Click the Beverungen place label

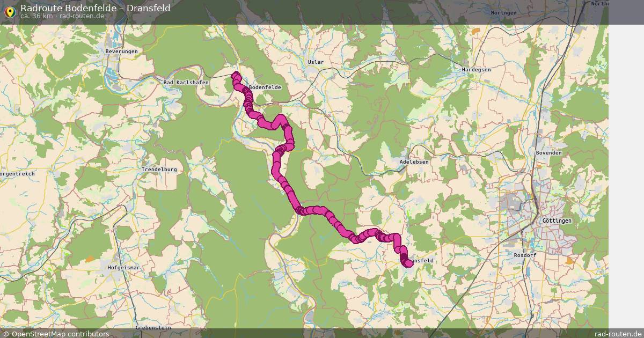pos(122,51)
